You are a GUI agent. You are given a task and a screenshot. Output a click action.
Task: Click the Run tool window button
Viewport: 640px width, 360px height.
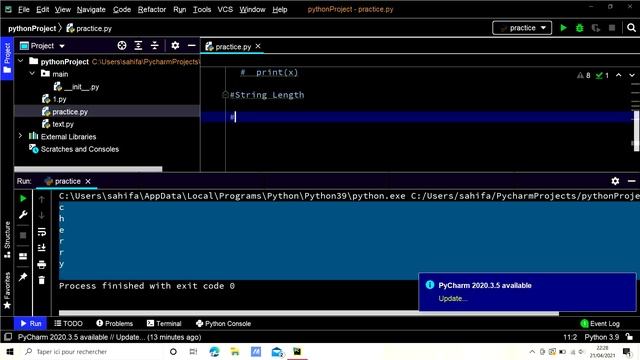tap(31, 323)
